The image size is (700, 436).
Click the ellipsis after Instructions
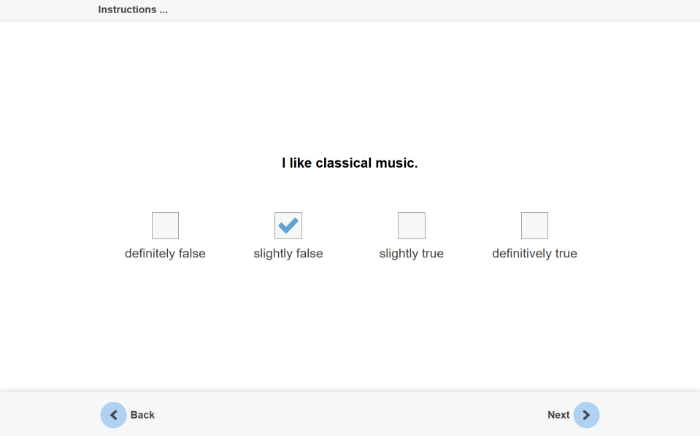pyautogui.click(x=163, y=10)
